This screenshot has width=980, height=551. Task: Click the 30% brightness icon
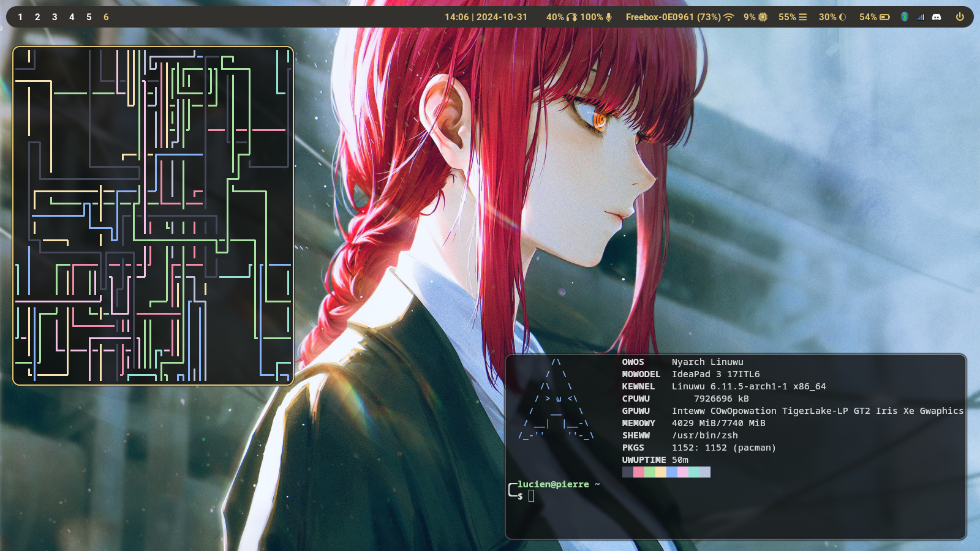pos(842,17)
